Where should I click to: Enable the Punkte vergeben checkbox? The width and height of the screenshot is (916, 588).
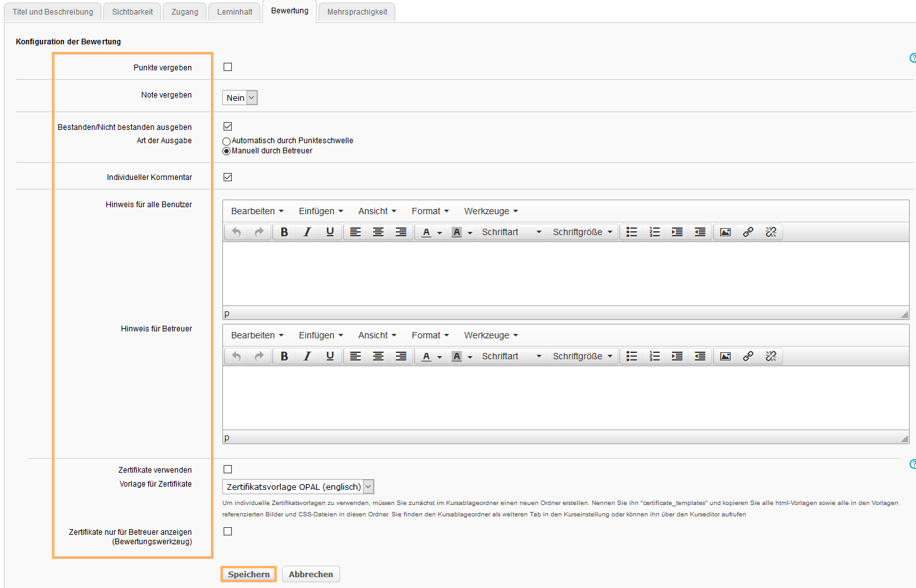pos(228,67)
